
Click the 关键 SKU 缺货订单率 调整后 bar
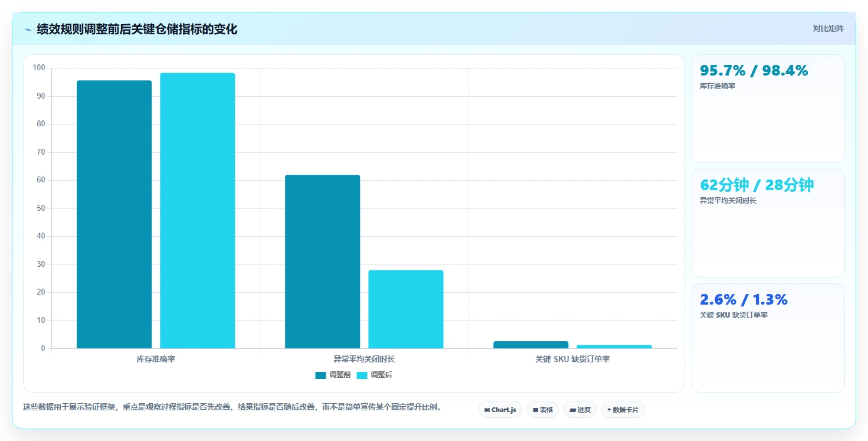click(614, 347)
